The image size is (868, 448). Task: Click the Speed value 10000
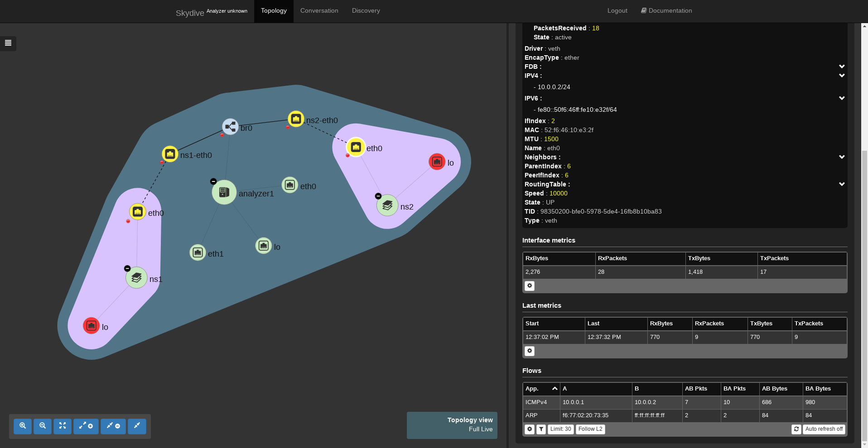click(559, 193)
